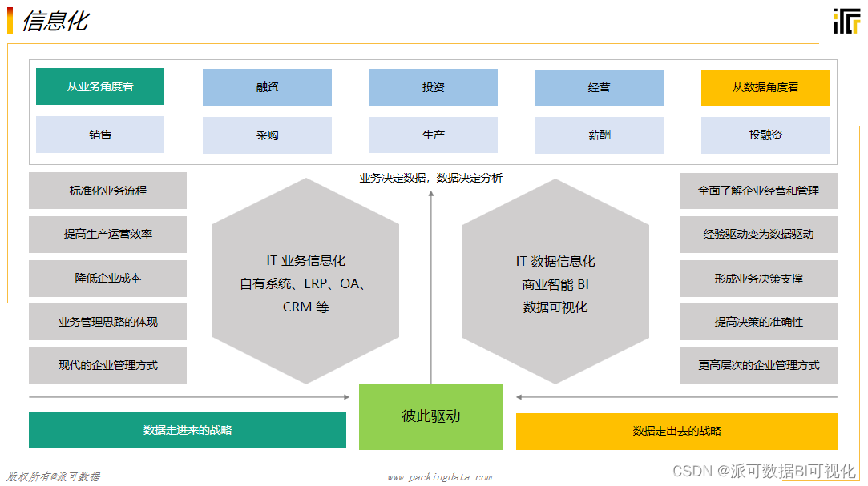Viewport: 868px width, 486px height.
Task: Select the 经验驱动变为数据驱动 gray box
Action: (758, 234)
